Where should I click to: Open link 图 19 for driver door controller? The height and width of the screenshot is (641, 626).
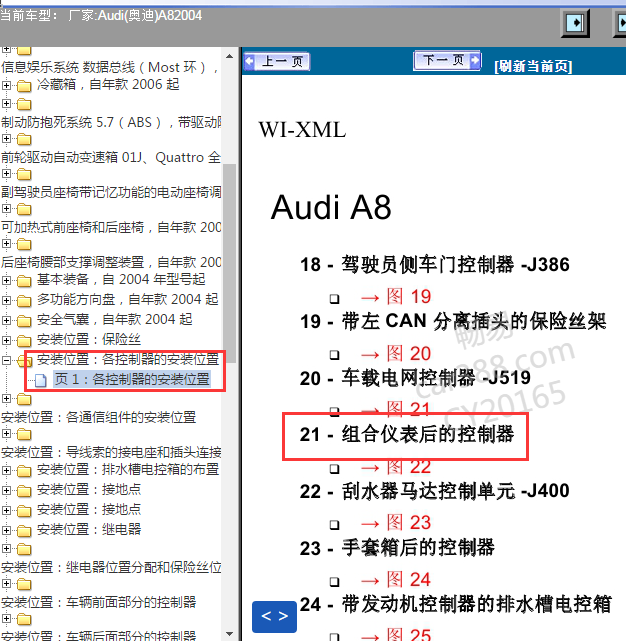[396, 296]
